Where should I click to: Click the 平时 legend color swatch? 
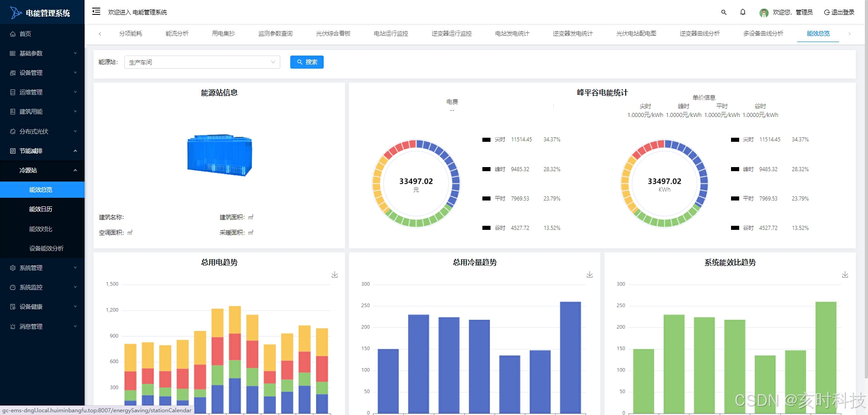pyautogui.click(x=487, y=198)
